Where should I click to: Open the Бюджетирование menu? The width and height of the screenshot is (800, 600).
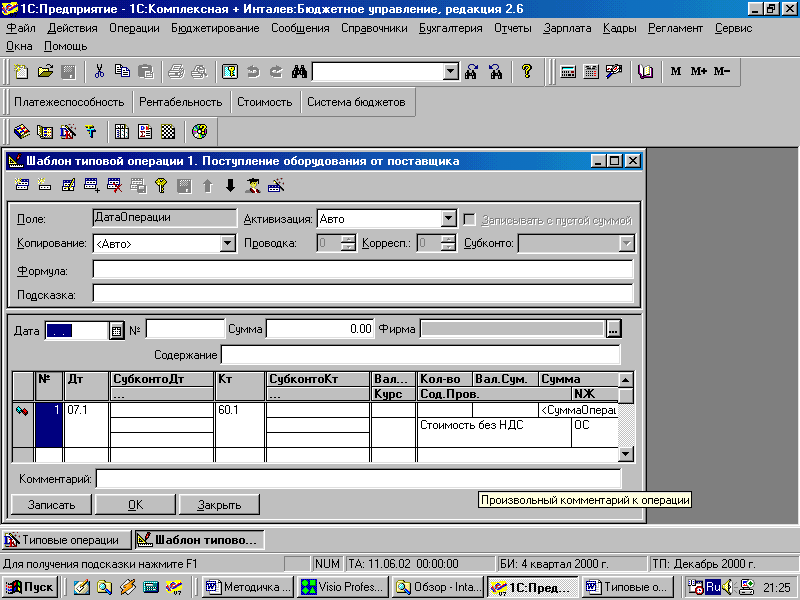coord(215,28)
